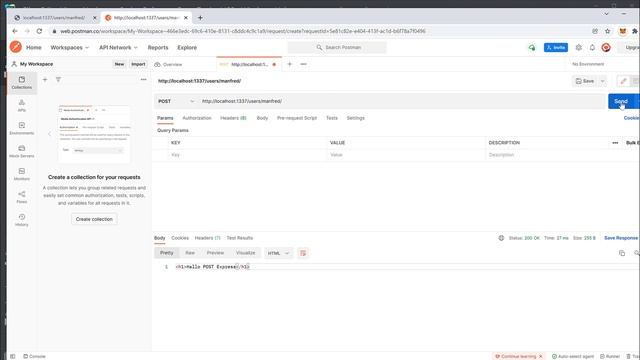Open the No Environment selector
Image resolution: width=640 pixels, height=360 pixels.
coord(588,64)
